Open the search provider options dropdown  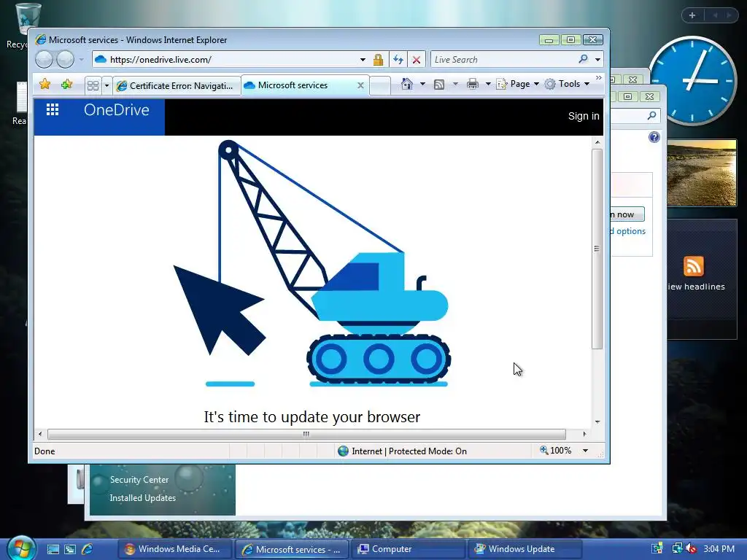point(597,60)
